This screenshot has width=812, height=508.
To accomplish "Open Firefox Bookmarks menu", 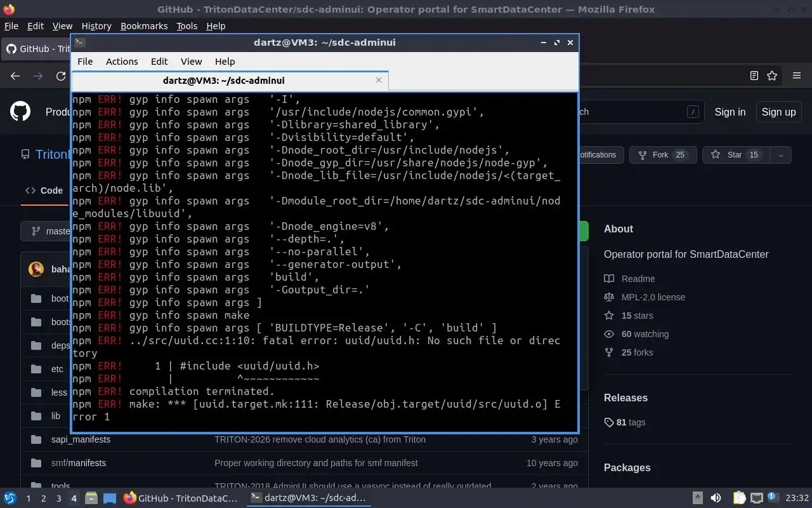I will (x=144, y=26).
